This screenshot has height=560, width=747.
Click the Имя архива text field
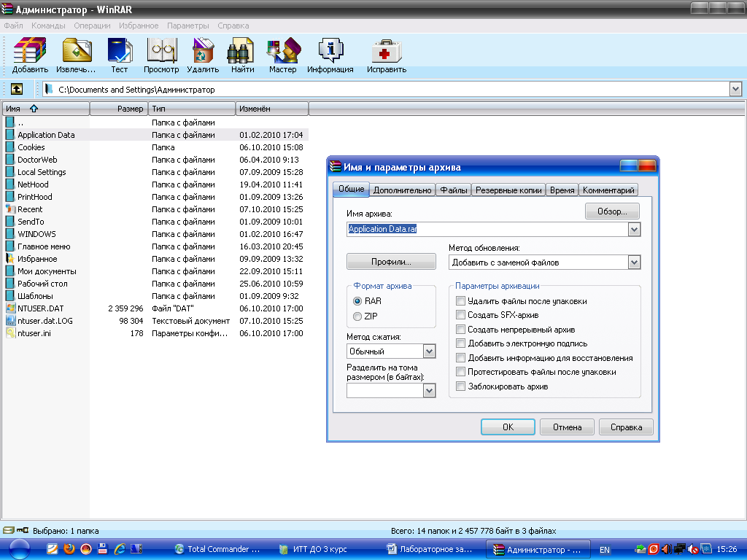pyautogui.click(x=487, y=230)
